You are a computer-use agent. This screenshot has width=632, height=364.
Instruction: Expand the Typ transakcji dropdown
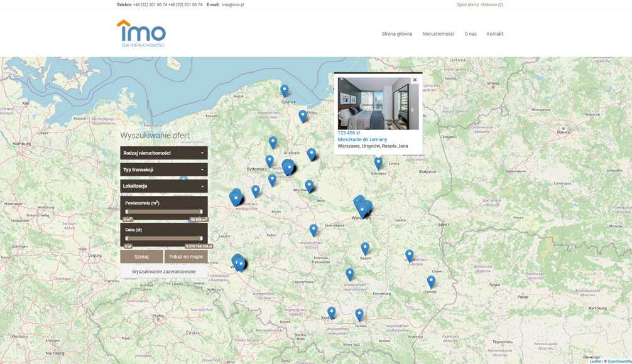tap(164, 169)
